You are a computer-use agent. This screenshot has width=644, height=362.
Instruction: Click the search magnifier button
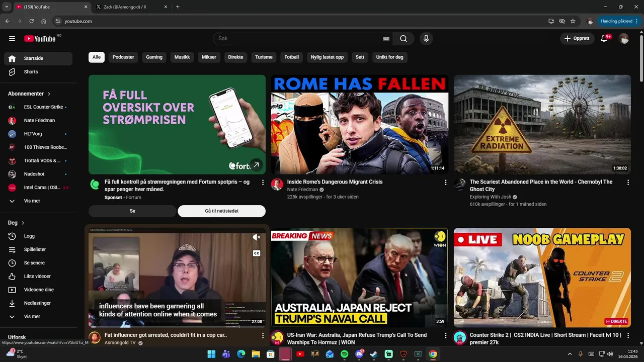[x=404, y=39]
